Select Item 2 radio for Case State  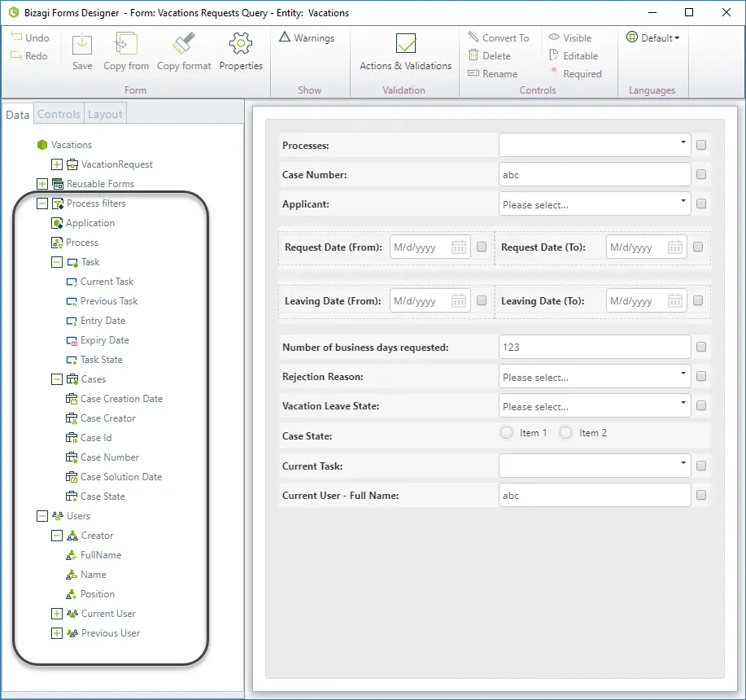565,432
